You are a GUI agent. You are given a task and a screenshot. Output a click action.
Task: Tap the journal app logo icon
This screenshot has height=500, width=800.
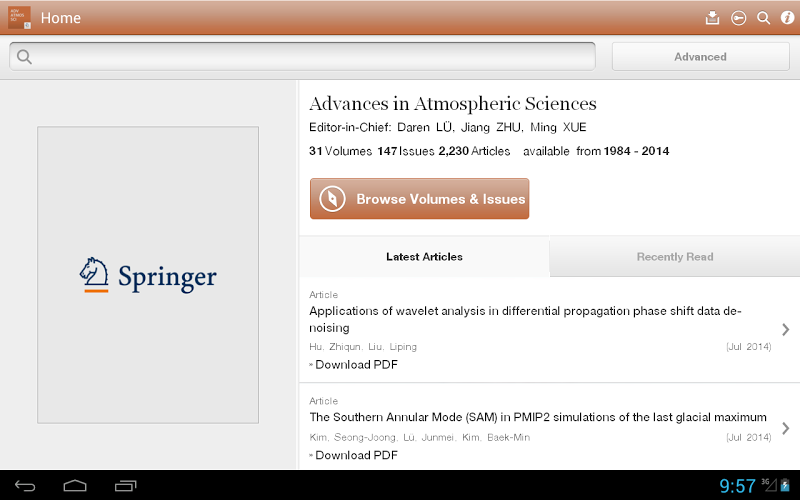tap(19, 17)
